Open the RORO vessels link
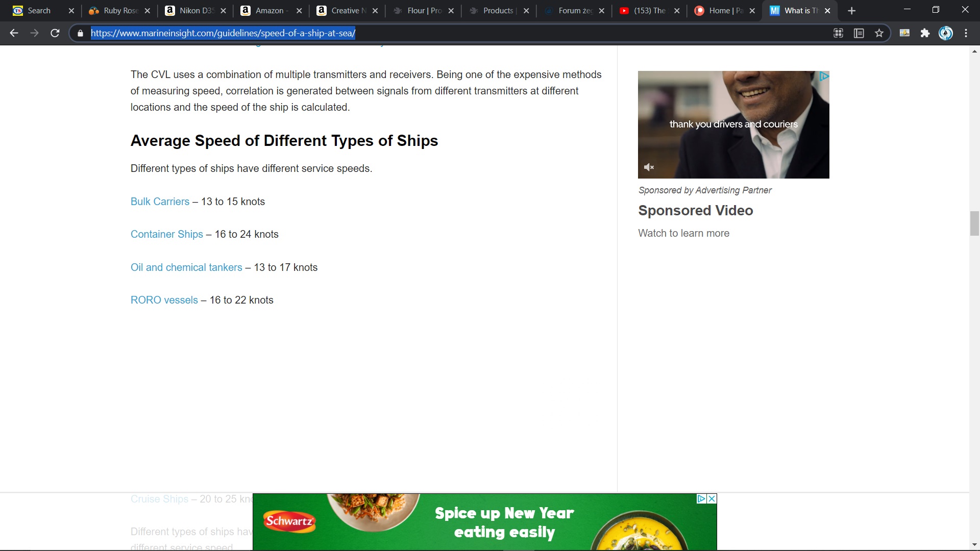This screenshot has width=980, height=551. point(164,300)
